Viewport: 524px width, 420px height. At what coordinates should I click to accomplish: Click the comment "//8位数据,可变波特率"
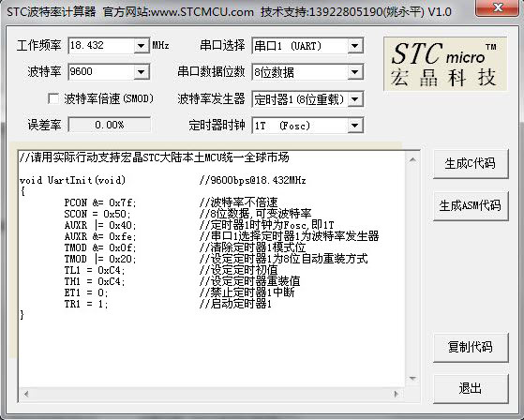(x=255, y=214)
